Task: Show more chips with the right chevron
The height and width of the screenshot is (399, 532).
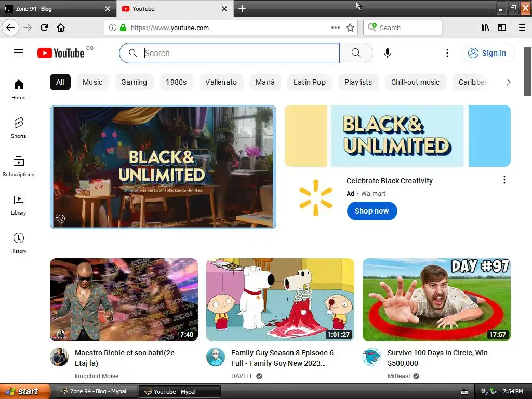Action: [x=508, y=82]
